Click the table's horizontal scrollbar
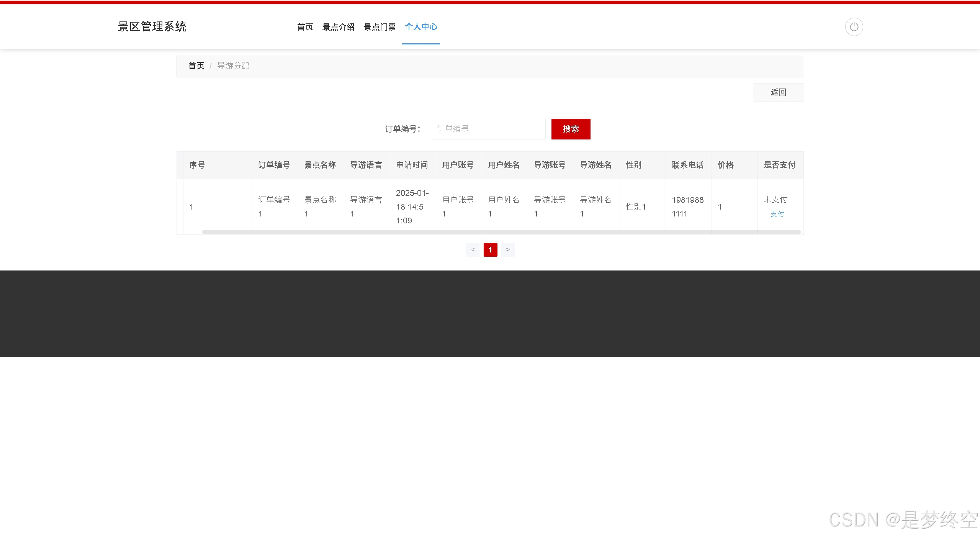980x536 pixels. click(501, 232)
